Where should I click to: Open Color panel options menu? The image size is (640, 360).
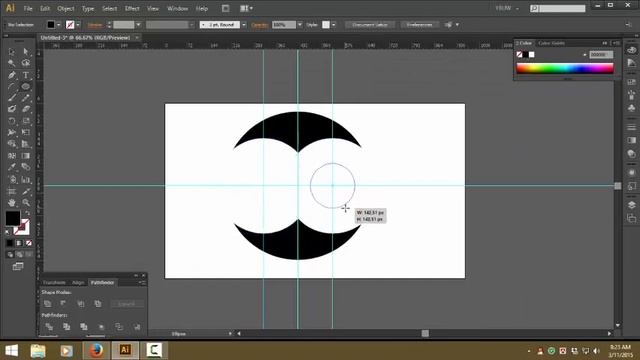click(616, 43)
